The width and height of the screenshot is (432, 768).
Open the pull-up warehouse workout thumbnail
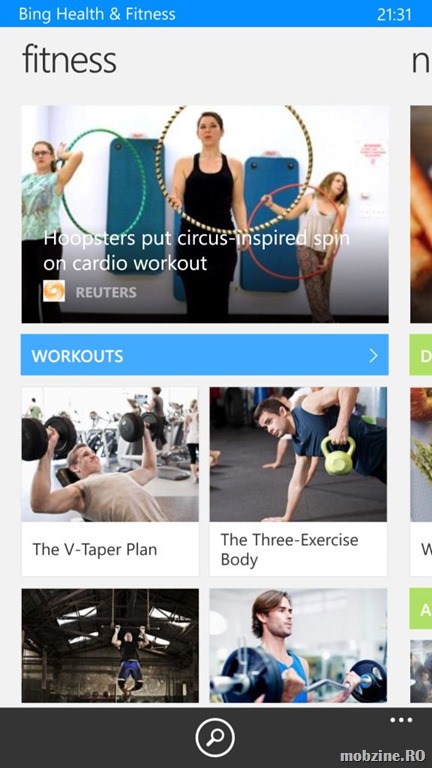pyautogui.click(x=110, y=646)
